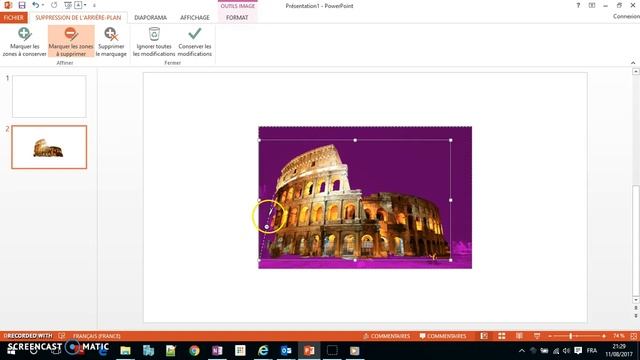Click Ignorer toutes les modifications
This screenshot has width=640, height=360.
click(154, 41)
